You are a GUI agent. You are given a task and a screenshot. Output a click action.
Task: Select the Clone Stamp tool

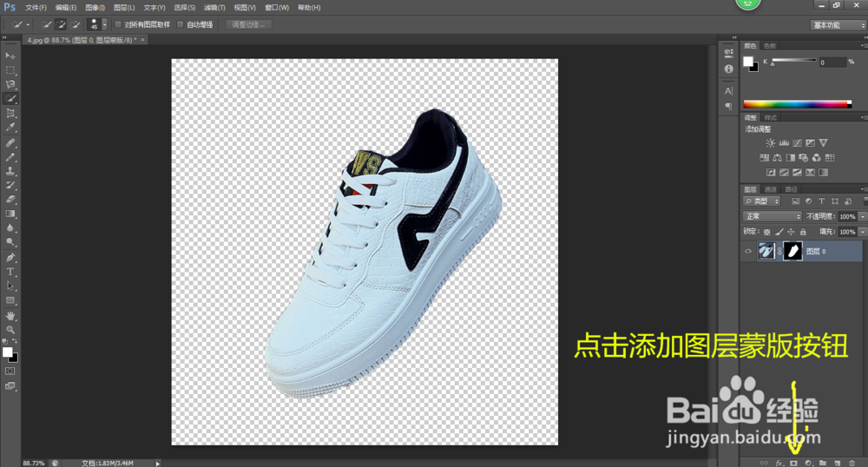(x=10, y=171)
